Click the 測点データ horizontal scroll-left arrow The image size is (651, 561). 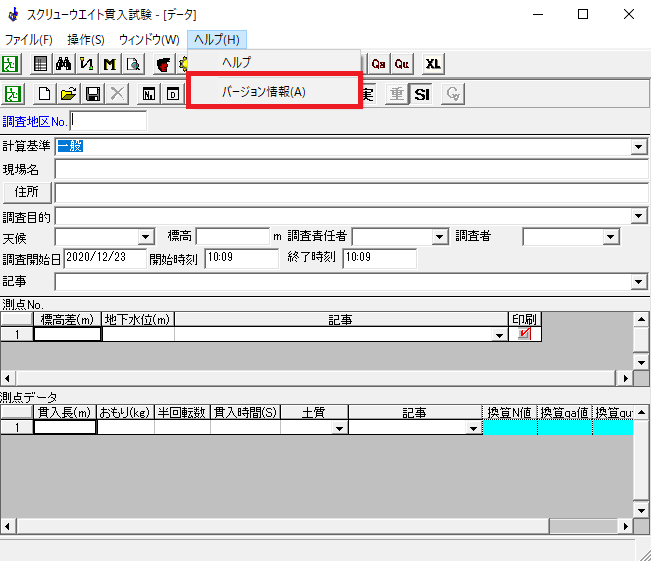pyautogui.click(x=7, y=527)
